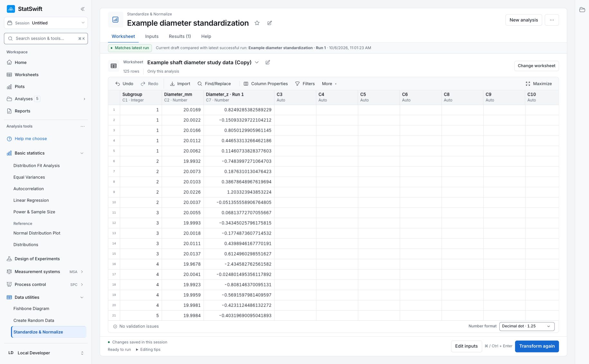Click the analysis chart icon beside the title
Image resolution: width=589 pixels, height=364 pixels.
115,20
